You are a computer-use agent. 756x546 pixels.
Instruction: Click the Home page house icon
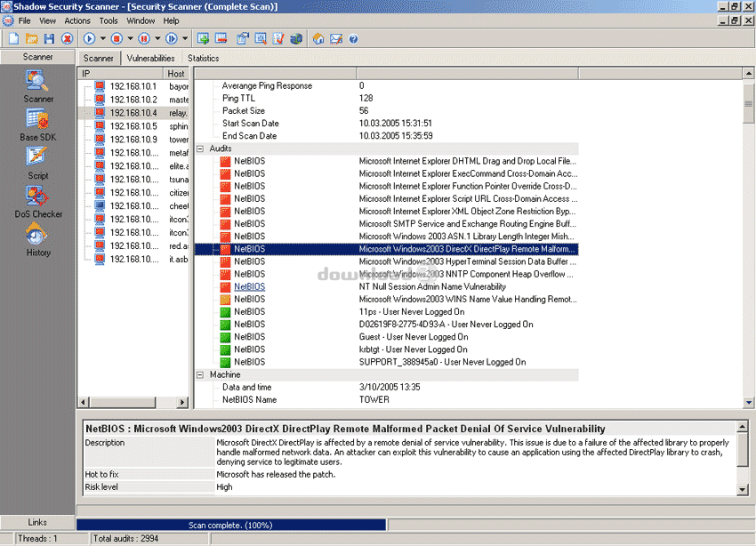(x=318, y=38)
